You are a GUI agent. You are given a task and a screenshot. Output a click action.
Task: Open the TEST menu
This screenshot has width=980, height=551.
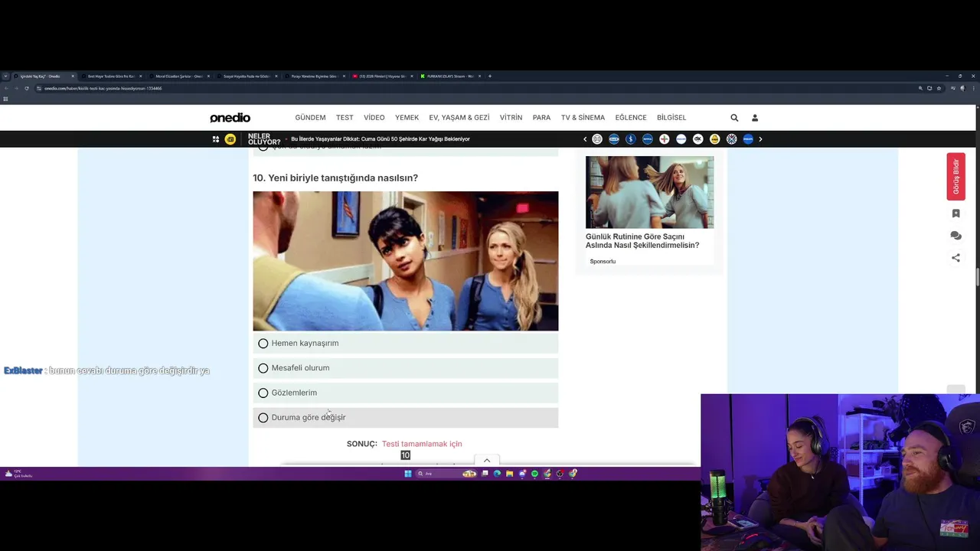pos(345,118)
